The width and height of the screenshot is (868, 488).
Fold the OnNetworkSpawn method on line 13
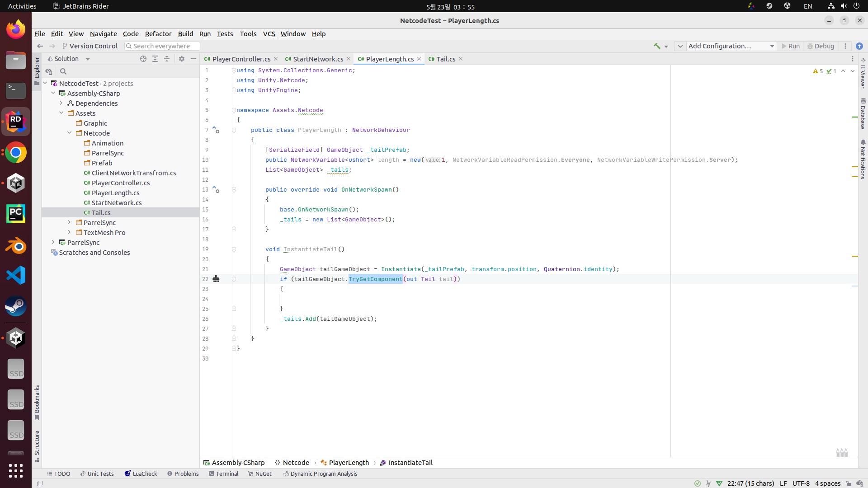234,189
